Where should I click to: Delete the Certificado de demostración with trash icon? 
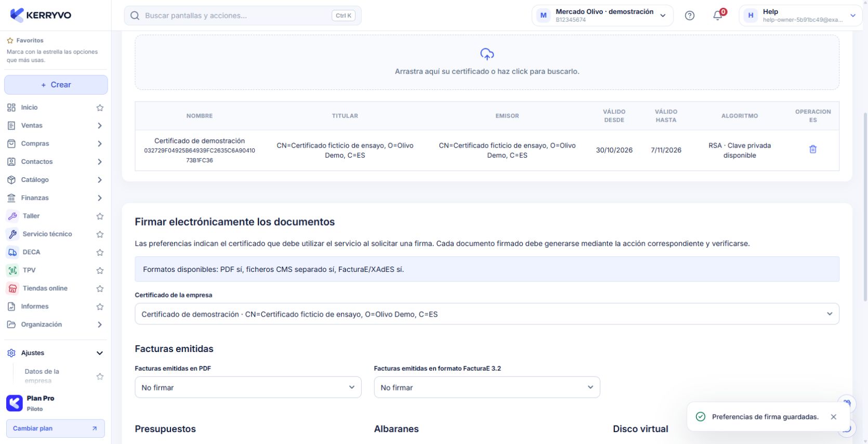pyautogui.click(x=813, y=150)
